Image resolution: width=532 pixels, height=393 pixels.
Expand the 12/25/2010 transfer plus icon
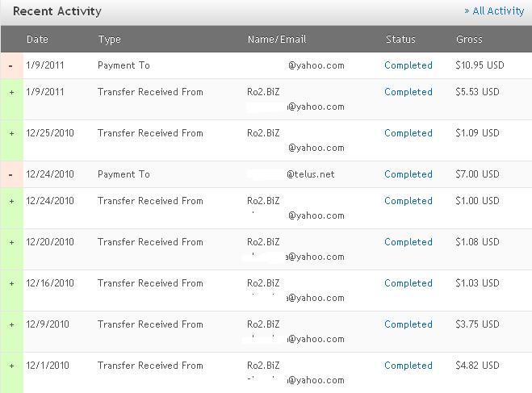(x=11, y=133)
